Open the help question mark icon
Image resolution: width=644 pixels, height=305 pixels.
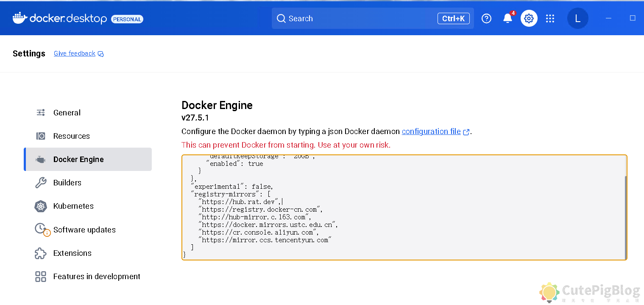tap(486, 18)
